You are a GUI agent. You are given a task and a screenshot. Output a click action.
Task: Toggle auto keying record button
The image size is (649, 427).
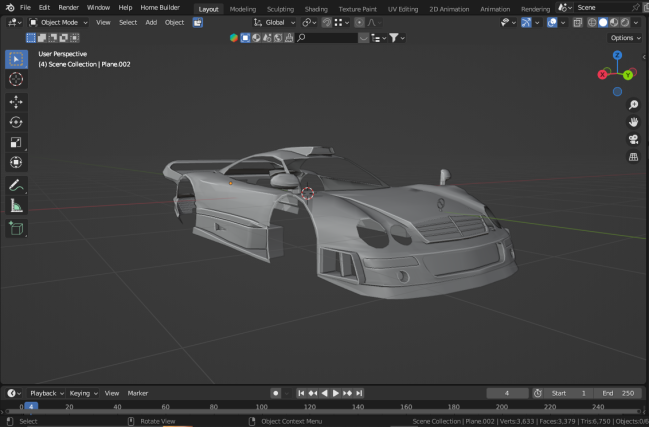(x=276, y=393)
